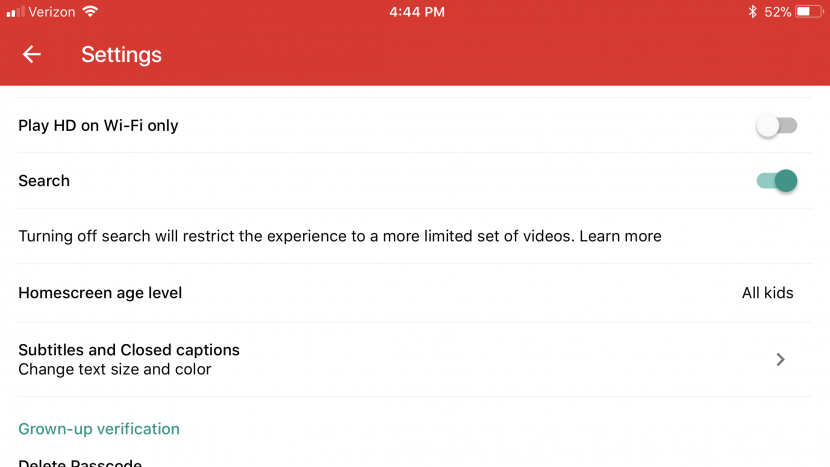Tap the 52% battery percentage indicator
This screenshot has width=830, height=467.
[778, 12]
